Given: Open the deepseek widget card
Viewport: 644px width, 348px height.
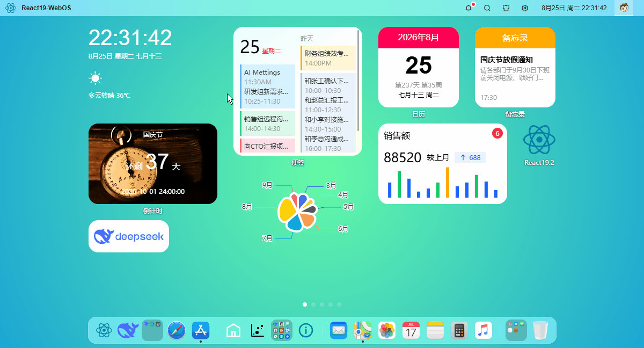Looking at the screenshot, I should click(x=129, y=236).
